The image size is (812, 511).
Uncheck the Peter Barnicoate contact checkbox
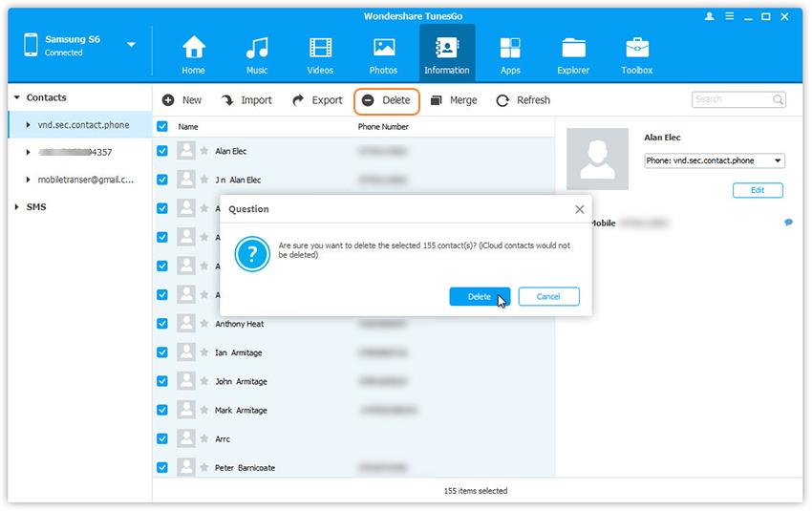[x=162, y=468]
